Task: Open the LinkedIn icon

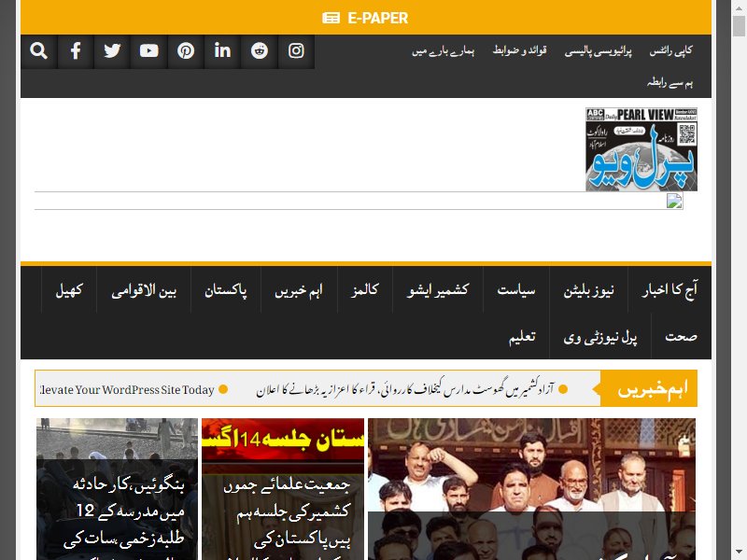Action: pyautogui.click(x=222, y=51)
